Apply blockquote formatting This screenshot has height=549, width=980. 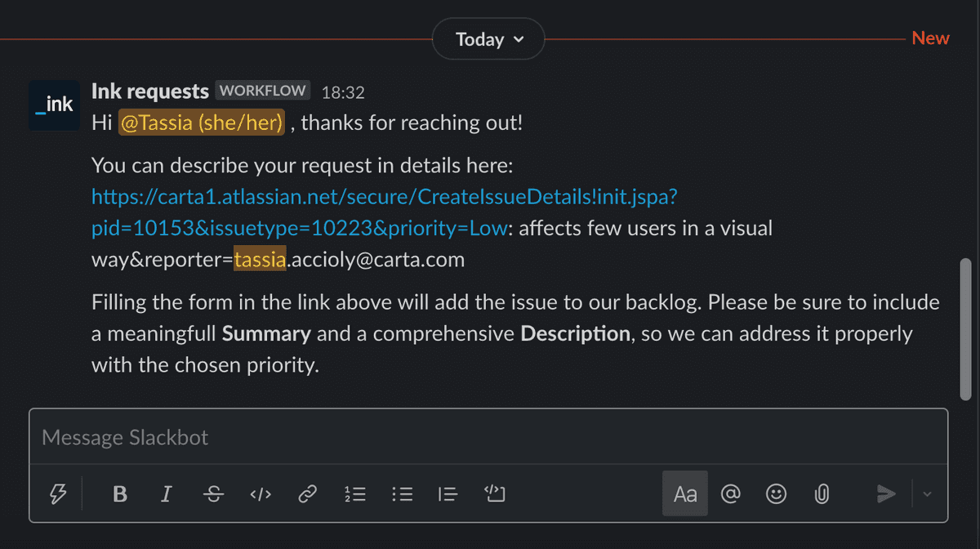tap(448, 493)
